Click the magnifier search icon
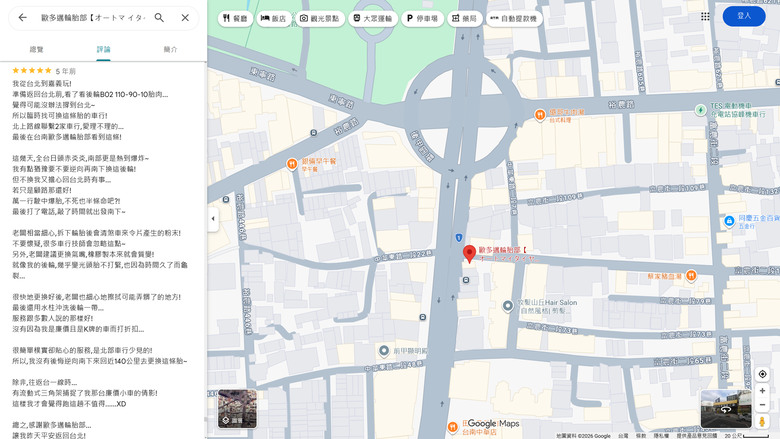The width and height of the screenshot is (780, 439). tap(159, 17)
